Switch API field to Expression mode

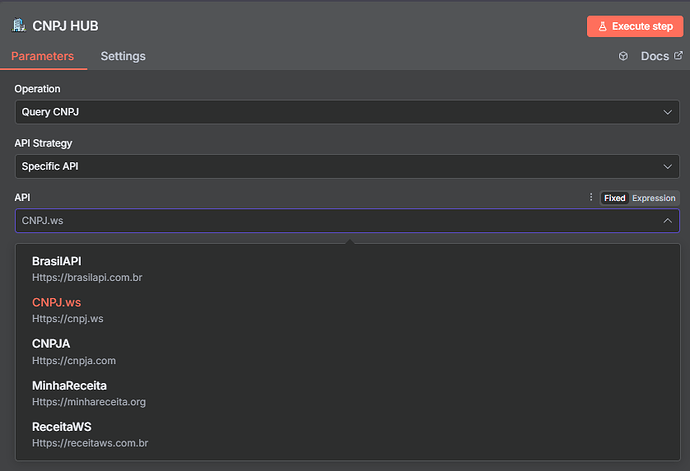[x=654, y=198]
